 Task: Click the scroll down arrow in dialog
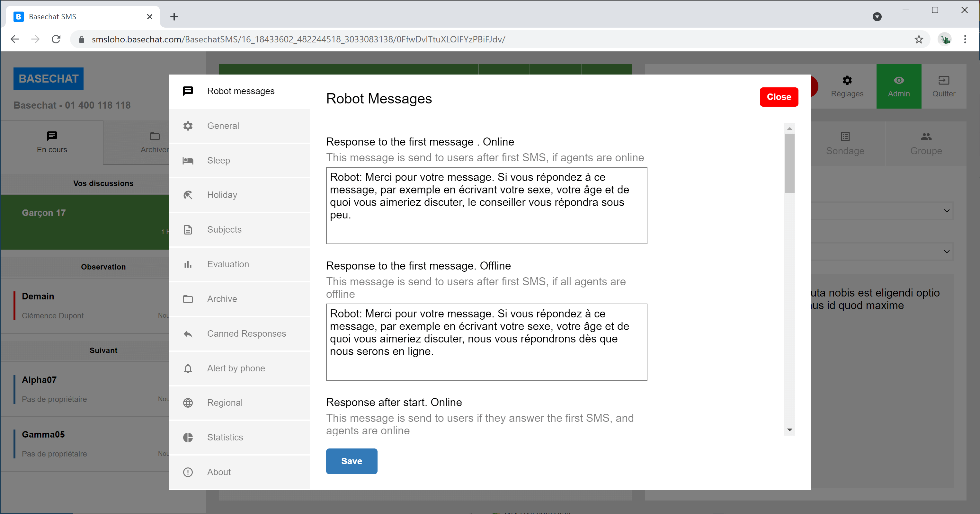click(790, 430)
